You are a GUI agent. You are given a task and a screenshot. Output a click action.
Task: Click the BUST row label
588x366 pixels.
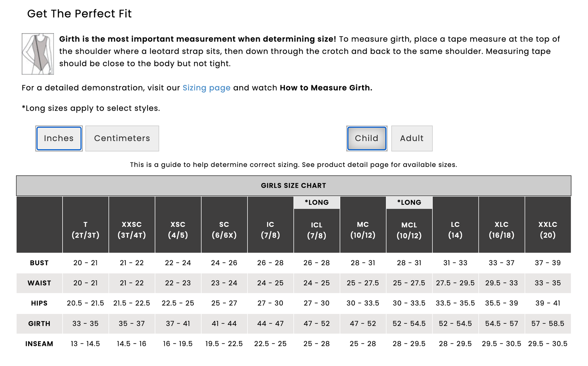[39, 263]
